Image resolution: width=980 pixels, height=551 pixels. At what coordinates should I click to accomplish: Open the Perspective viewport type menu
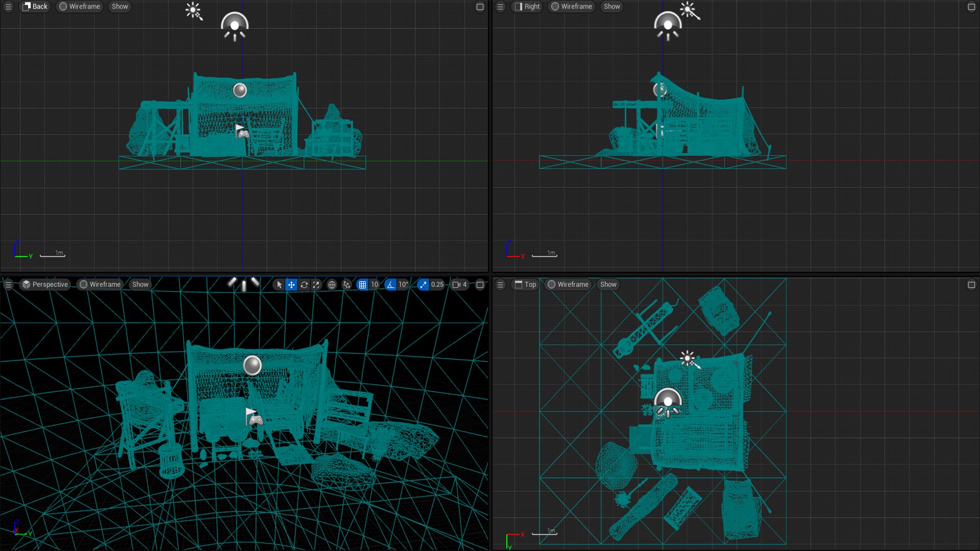[45, 285]
